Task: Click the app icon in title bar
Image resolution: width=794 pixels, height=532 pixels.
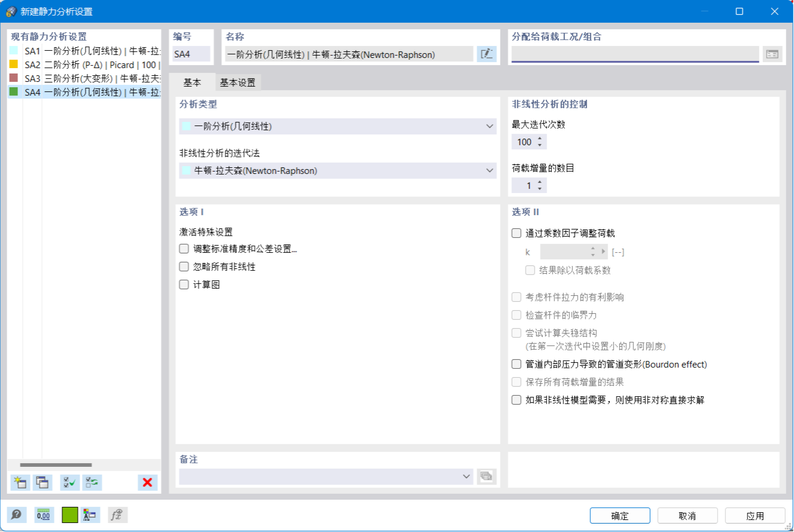Action: click(11, 11)
